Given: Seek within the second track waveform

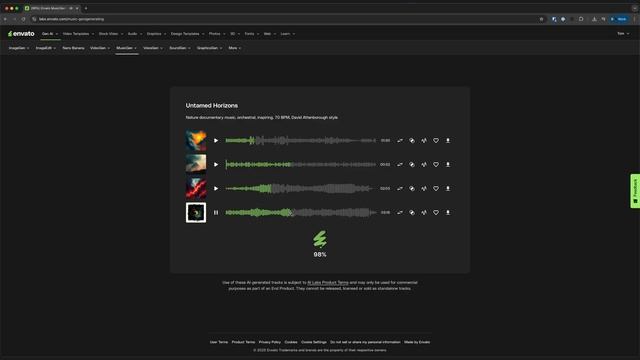Looking at the screenshot, I should (x=300, y=164).
